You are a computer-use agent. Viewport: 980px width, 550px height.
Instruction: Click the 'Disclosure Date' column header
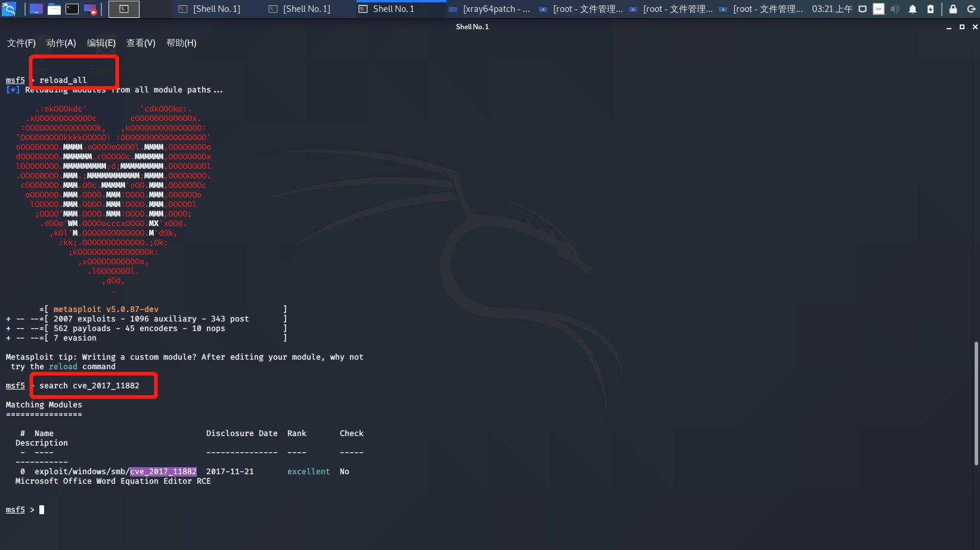pos(242,434)
